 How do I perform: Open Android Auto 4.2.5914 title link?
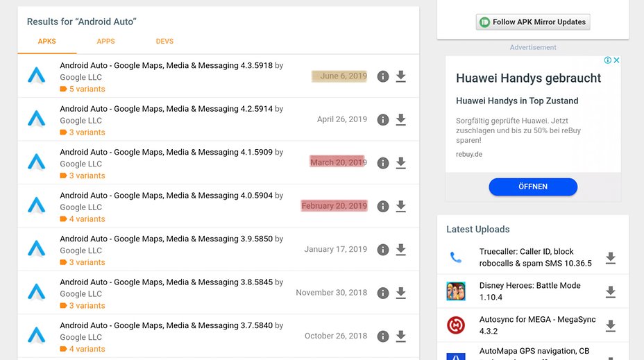[167, 109]
